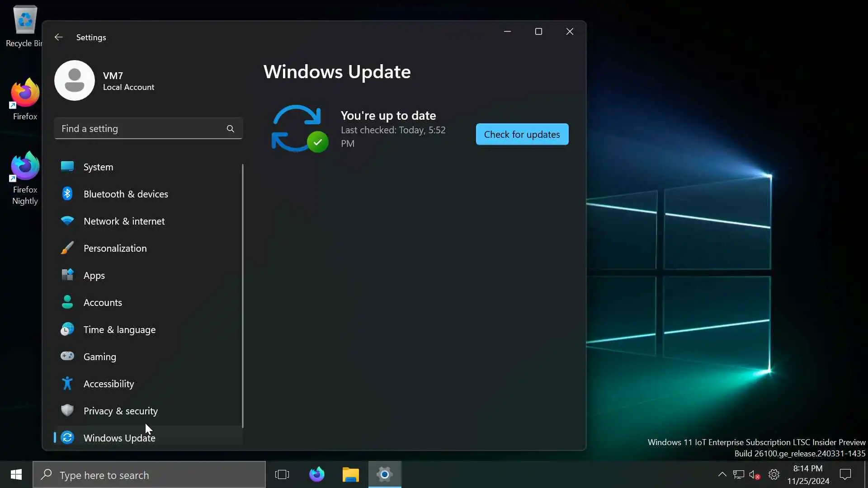Open the Apps settings category

[x=94, y=276]
